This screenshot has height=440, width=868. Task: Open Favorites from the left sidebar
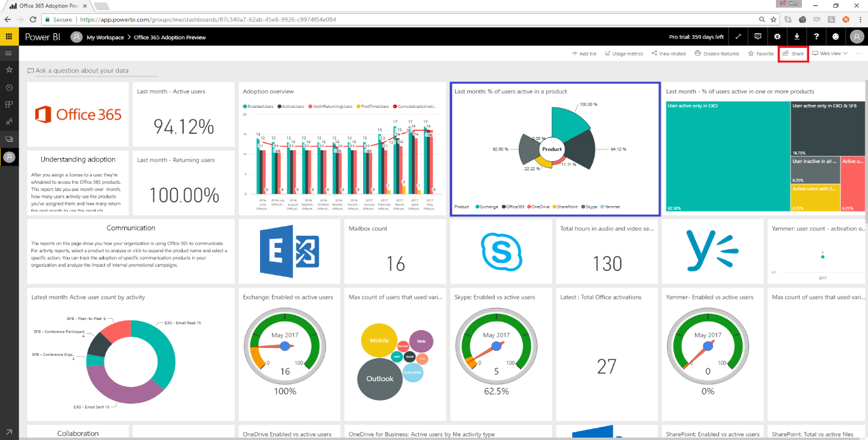(8, 70)
